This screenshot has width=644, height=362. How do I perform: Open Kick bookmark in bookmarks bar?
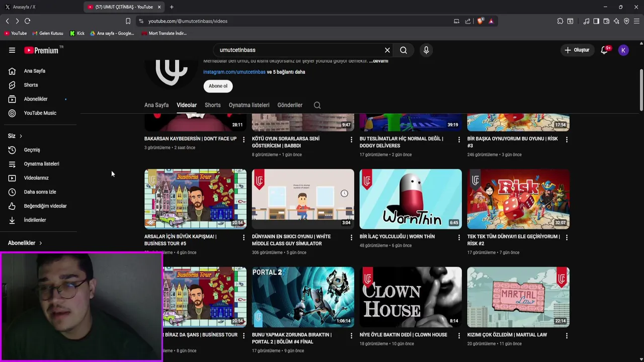(x=77, y=33)
